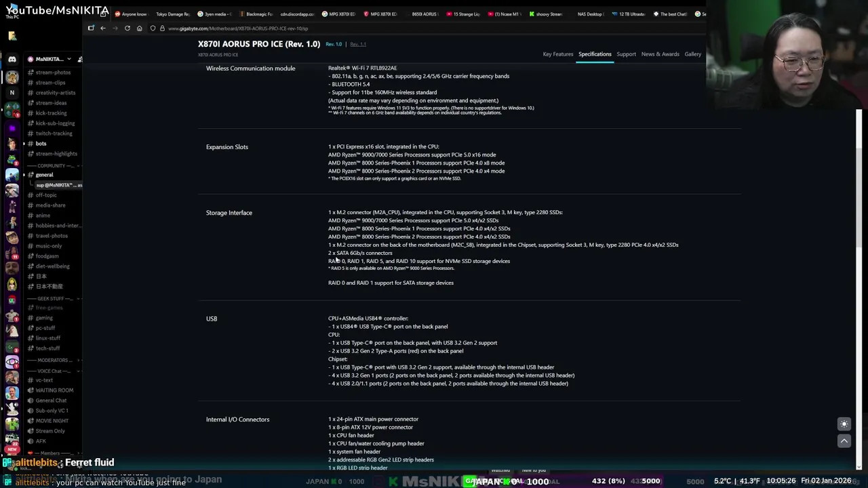
Task: Open the stream-photos channel
Action: [53, 72]
